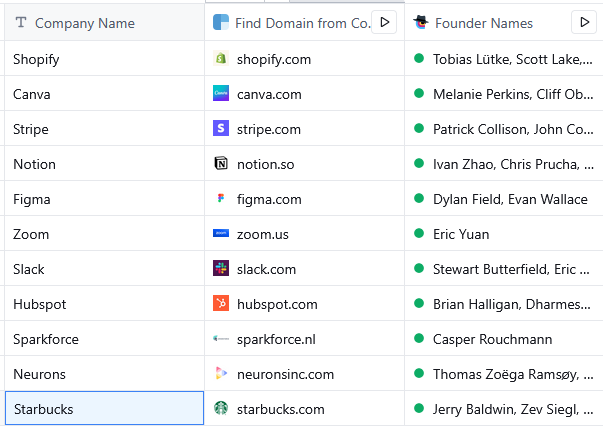Click the slack.com domain text
This screenshot has width=603, height=428.
(x=267, y=269)
